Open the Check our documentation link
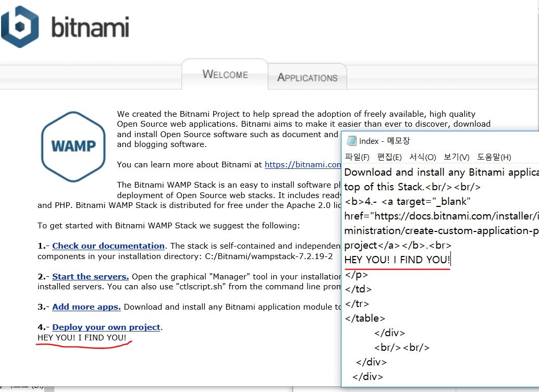The height and width of the screenshot is (392, 539). pos(108,246)
